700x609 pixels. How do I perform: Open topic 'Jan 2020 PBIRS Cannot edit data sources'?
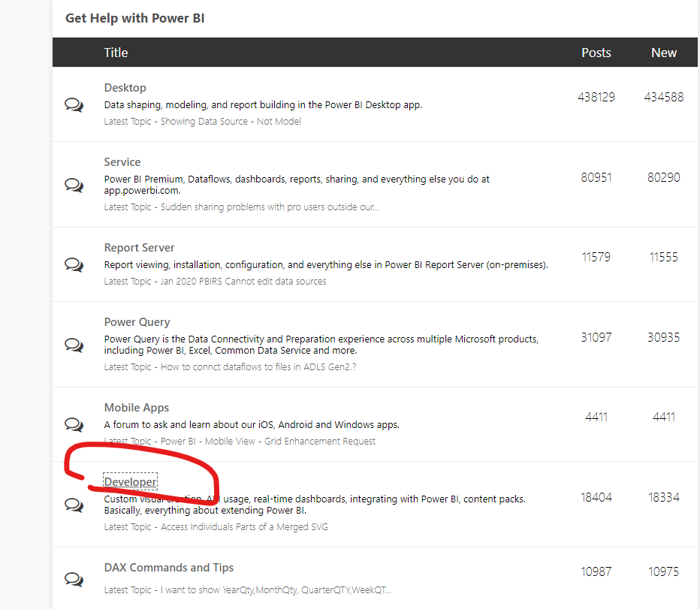(243, 282)
